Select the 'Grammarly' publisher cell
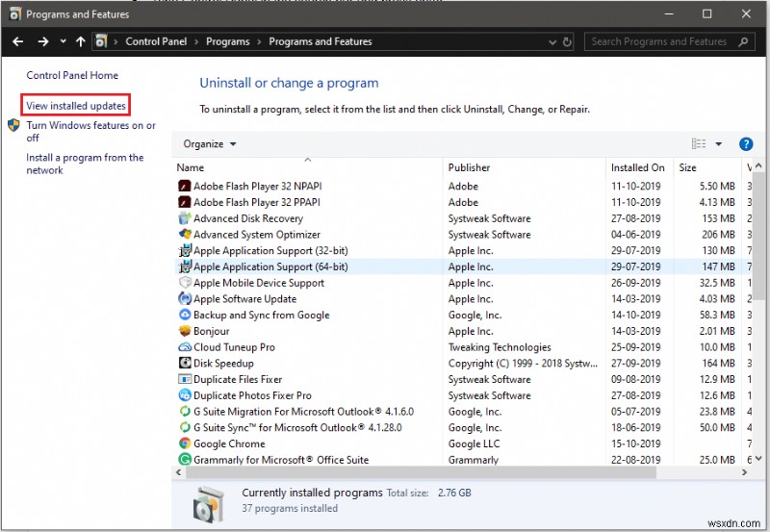Screen dimensions: 770x532 click(474, 460)
